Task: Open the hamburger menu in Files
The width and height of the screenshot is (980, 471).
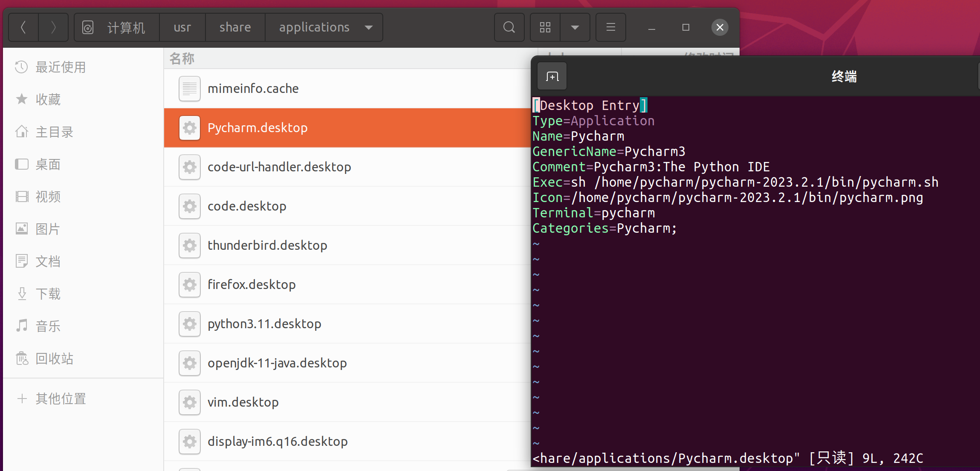Action: tap(610, 27)
